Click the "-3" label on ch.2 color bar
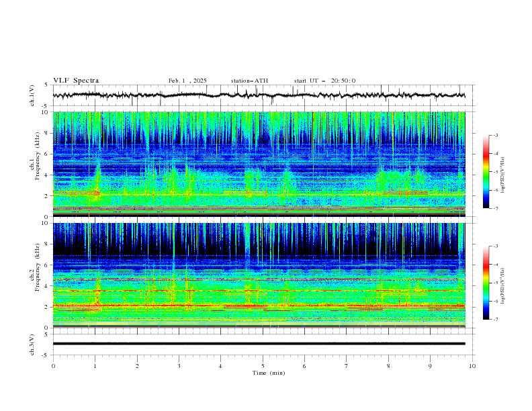Screen dimensions: 532x411 [x=496, y=246]
